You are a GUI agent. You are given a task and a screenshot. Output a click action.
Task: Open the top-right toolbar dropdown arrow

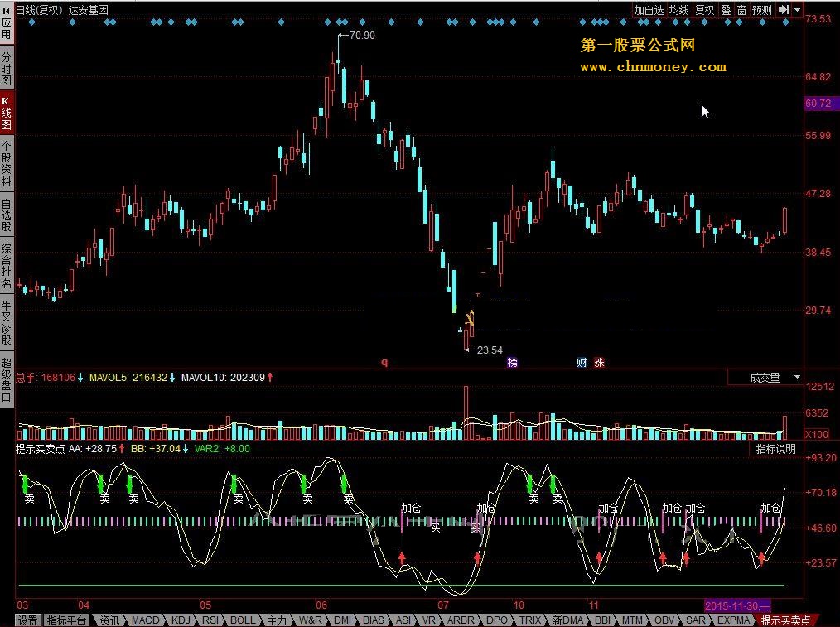(x=797, y=10)
